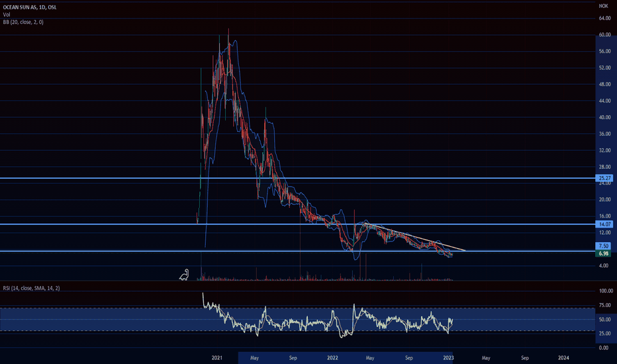Click the 6.98 current price label

[x=604, y=253]
